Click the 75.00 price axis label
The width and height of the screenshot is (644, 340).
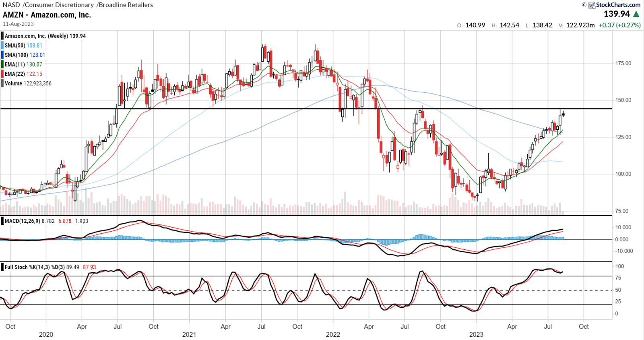(621, 211)
